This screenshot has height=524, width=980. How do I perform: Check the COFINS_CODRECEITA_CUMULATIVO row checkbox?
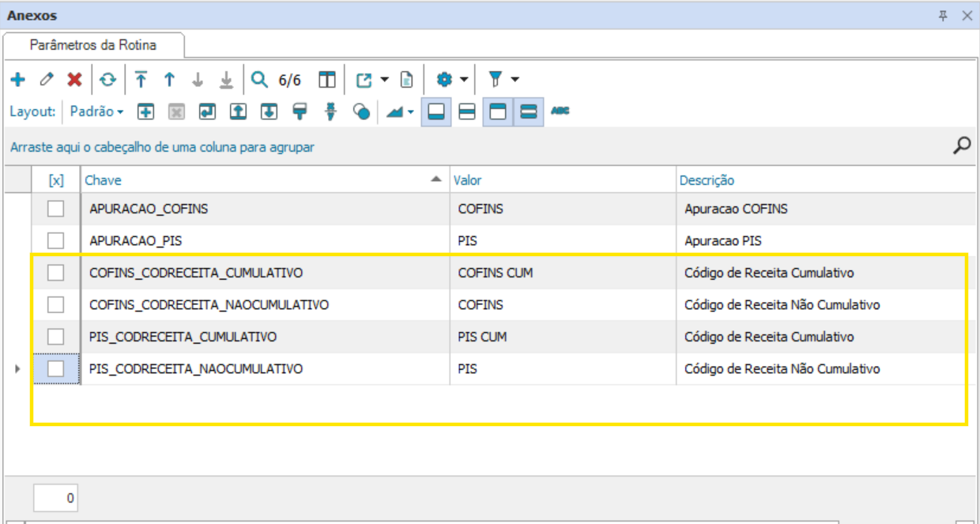click(x=55, y=273)
